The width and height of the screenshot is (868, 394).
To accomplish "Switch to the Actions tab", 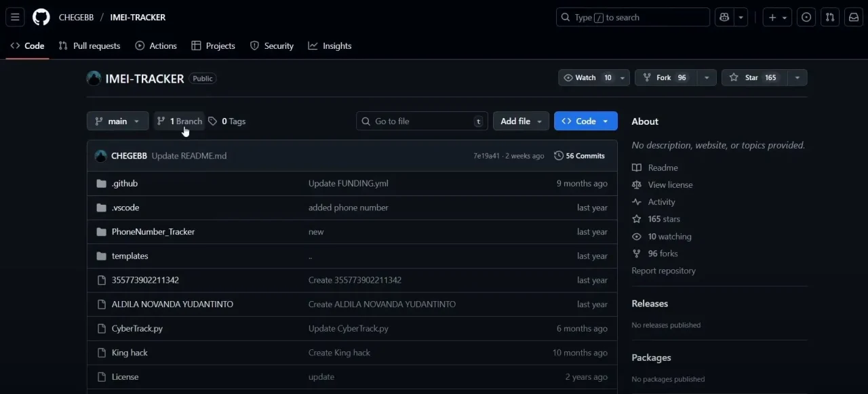I will (x=156, y=45).
